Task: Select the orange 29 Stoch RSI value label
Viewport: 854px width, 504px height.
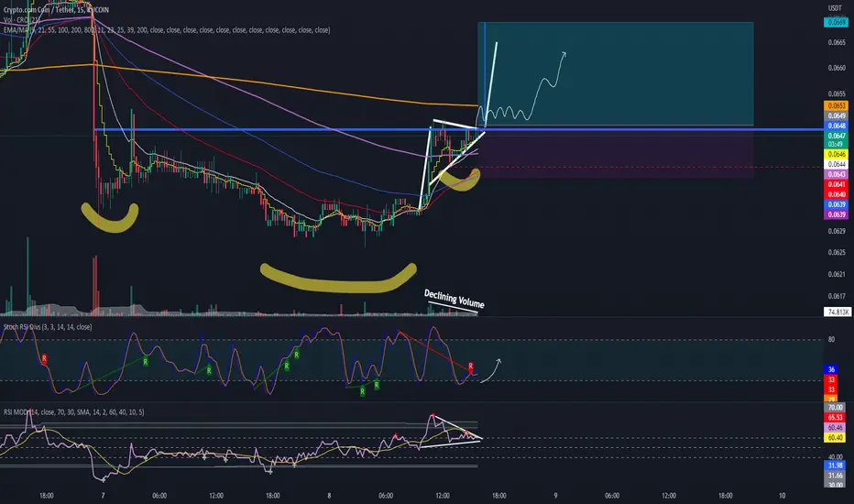Action: point(831,400)
